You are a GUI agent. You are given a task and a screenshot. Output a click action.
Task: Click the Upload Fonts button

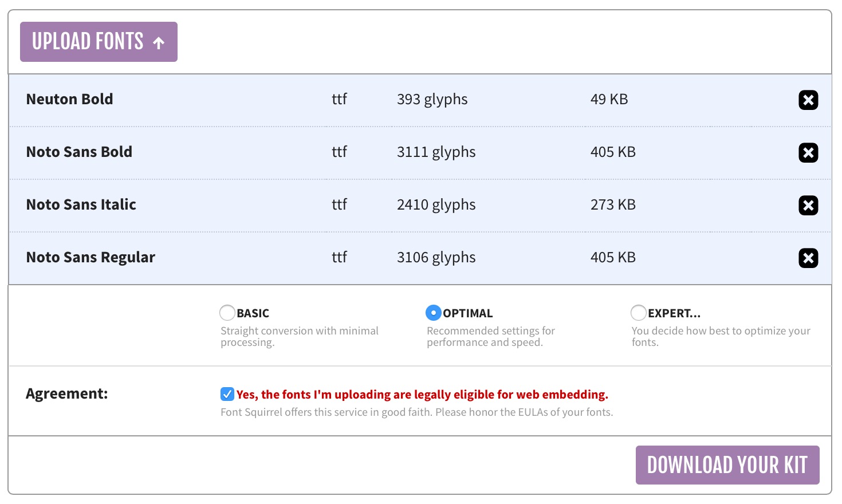[98, 42]
